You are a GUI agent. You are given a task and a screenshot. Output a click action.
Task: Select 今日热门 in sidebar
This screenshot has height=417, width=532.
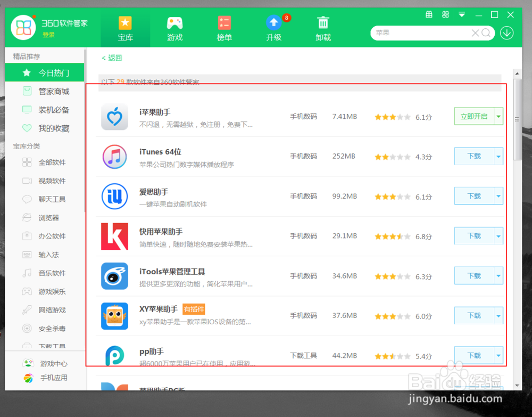click(45, 72)
